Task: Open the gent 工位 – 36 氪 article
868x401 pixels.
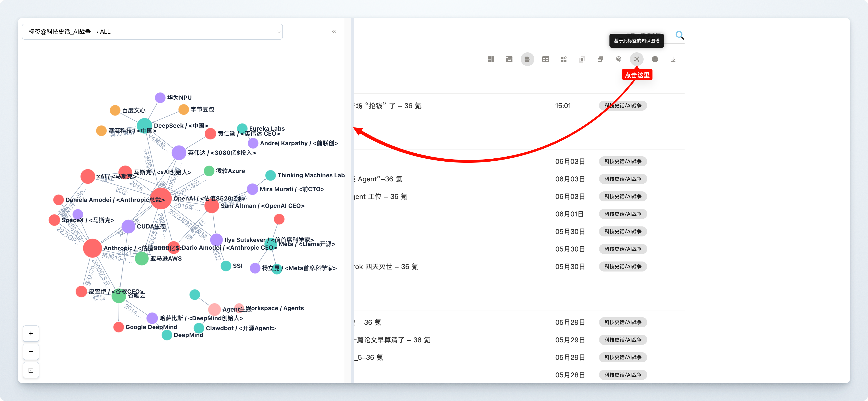Action: click(381, 196)
